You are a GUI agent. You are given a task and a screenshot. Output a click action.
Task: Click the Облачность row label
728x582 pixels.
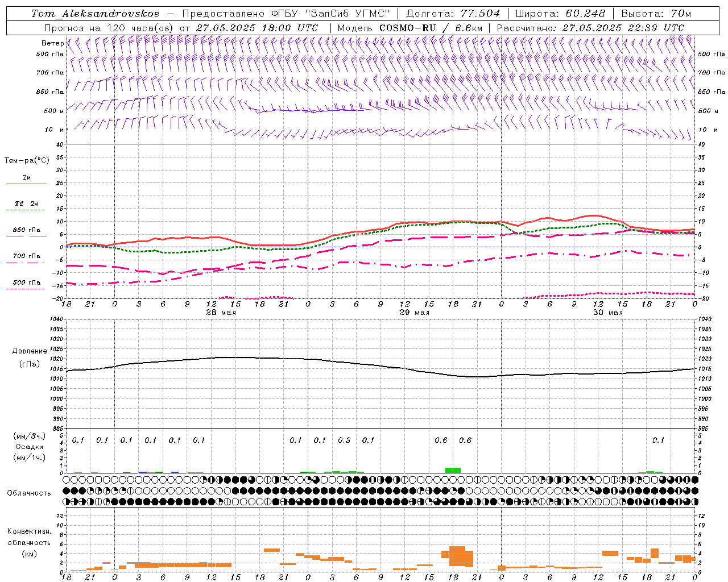tap(29, 493)
